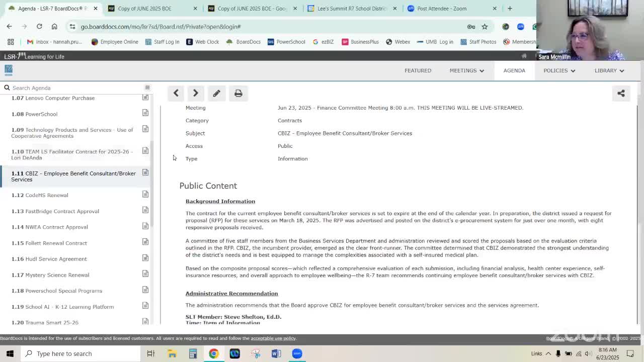Image resolution: width=644 pixels, height=362 pixels.
Task: Open document icon for 1.10 TEAM LS Facilitator
Action: [145, 150]
